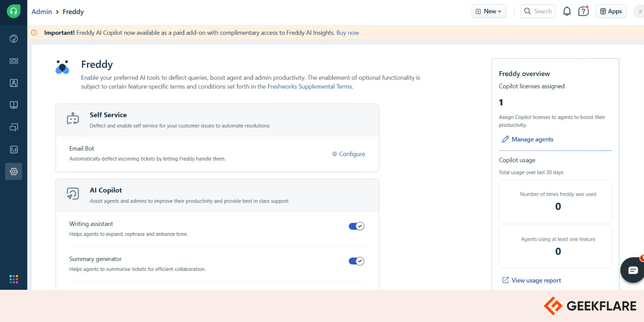Image resolution: width=644 pixels, height=322 pixels.
Task: Open the user profile avatar
Action: tap(639, 11)
